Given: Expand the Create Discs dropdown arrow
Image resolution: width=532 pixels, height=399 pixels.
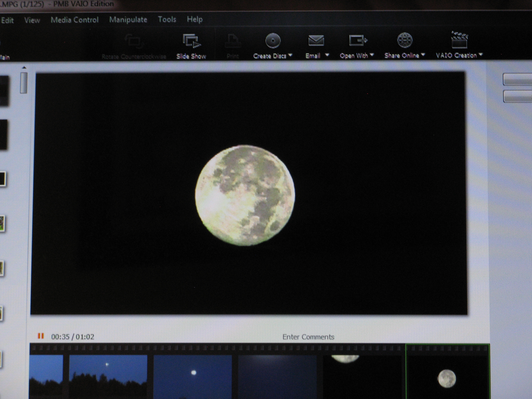Looking at the screenshot, I should pos(290,55).
